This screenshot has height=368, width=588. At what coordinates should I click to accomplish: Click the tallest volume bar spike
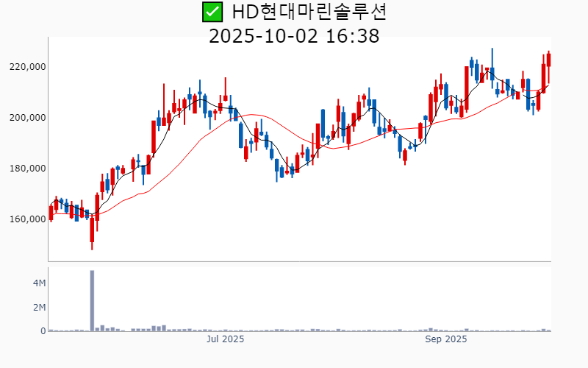(92, 300)
